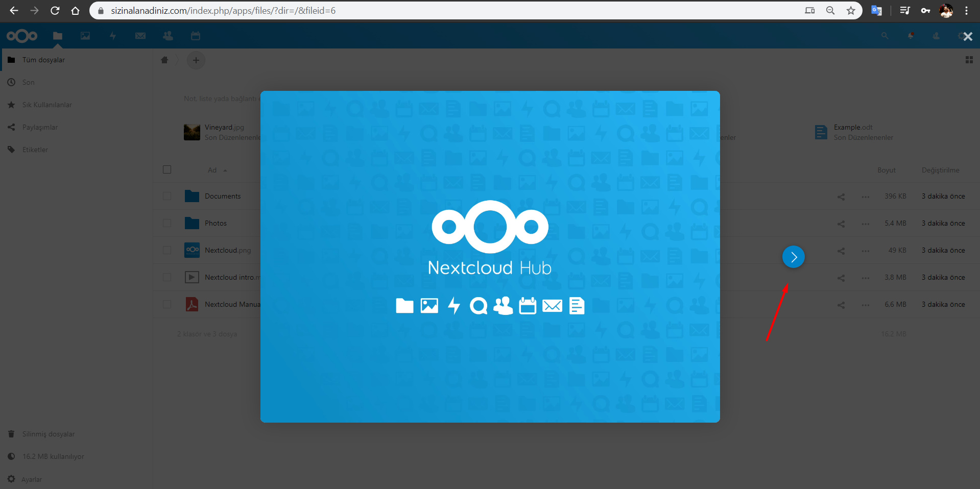Click the next slide arrow button
The height and width of the screenshot is (489, 980).
(793, 257)
